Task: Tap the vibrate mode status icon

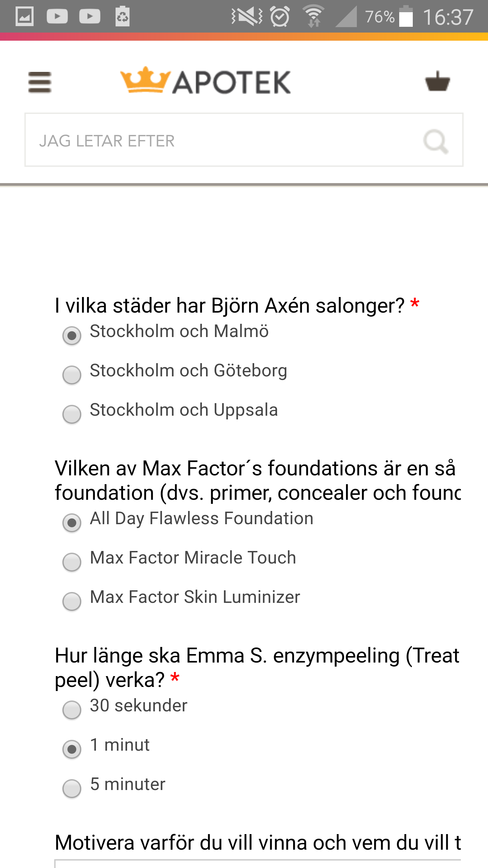Action: click(247, 16)
